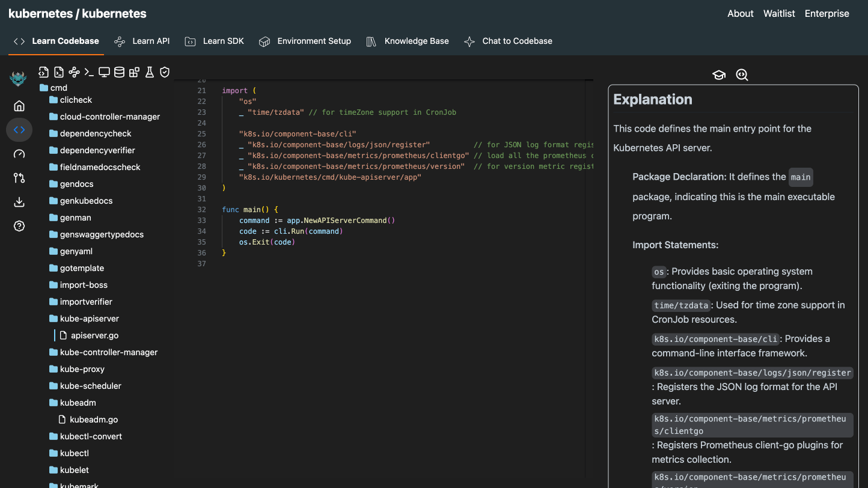
Task: Expand the genman folder
Action: click(x=70, y=218)
